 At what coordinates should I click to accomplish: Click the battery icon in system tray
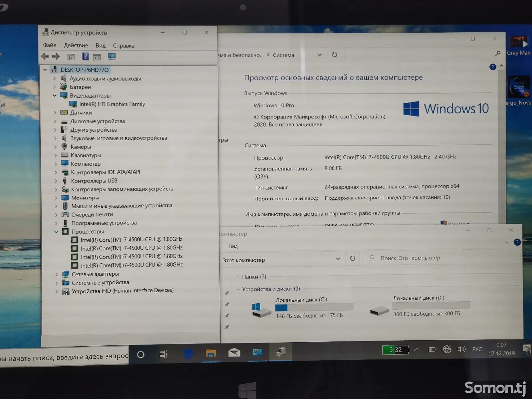coord(432,349)
